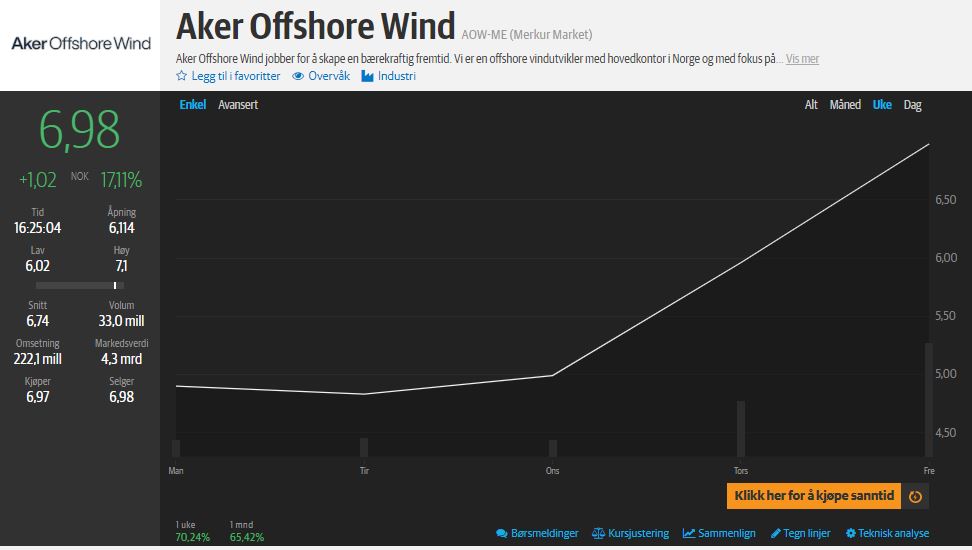Open Tegn linjer link
Viewport: 972px width, 550px height.
(x=806, y=533)
